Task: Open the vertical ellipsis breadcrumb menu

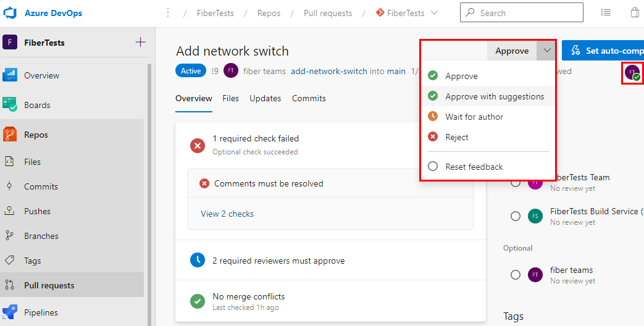Action: click(167, 13)
